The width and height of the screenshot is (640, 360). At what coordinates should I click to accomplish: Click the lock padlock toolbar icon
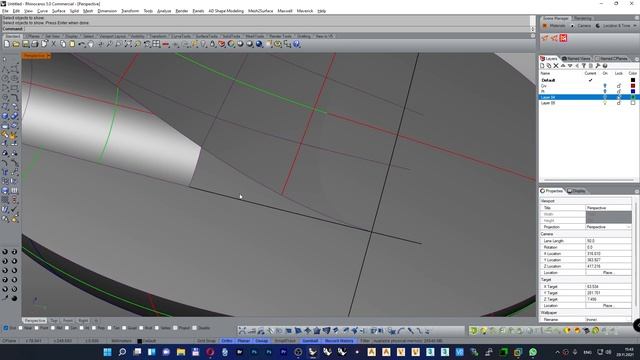click(x=213, y=44)
